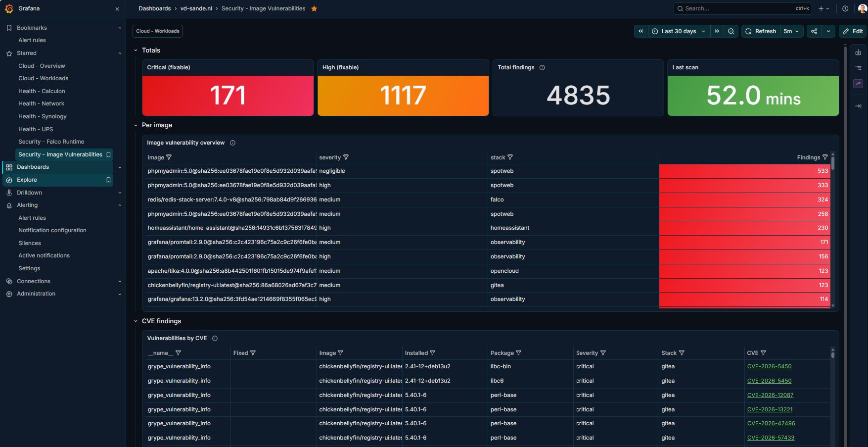Click the filter icon on CVE column
The width and height of the screenshot is (868, 447).
[x=763, y=353]
